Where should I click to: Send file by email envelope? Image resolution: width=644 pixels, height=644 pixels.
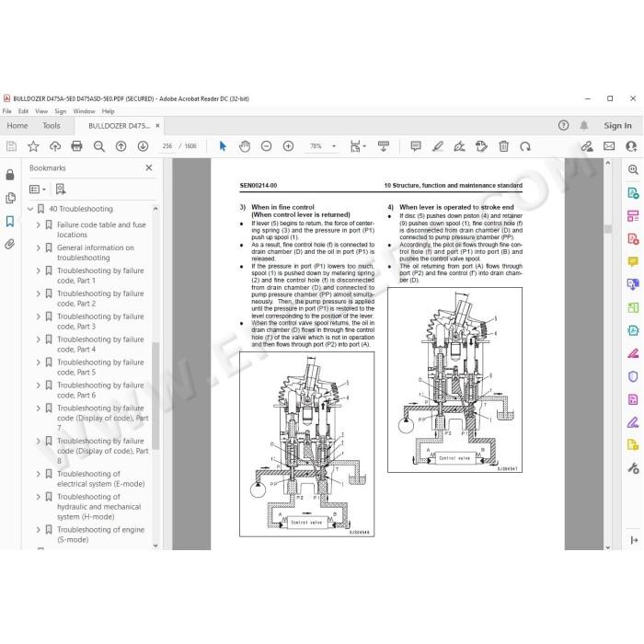[609, 146]
